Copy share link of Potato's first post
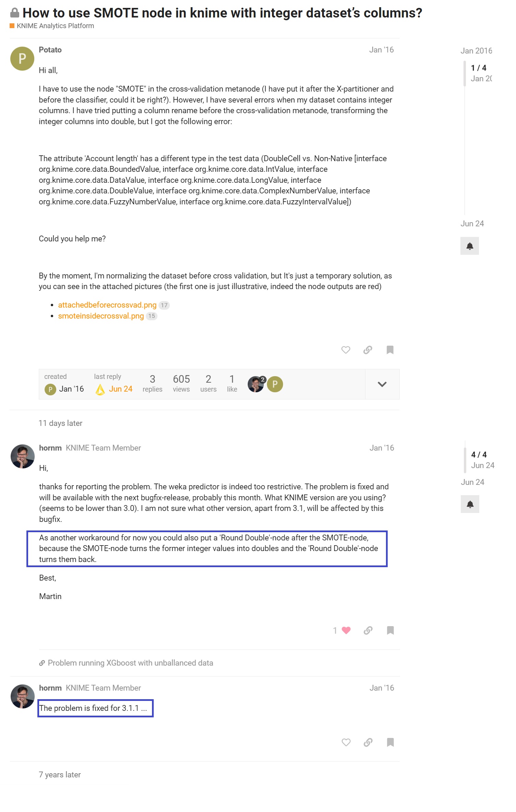 point(368,350)
